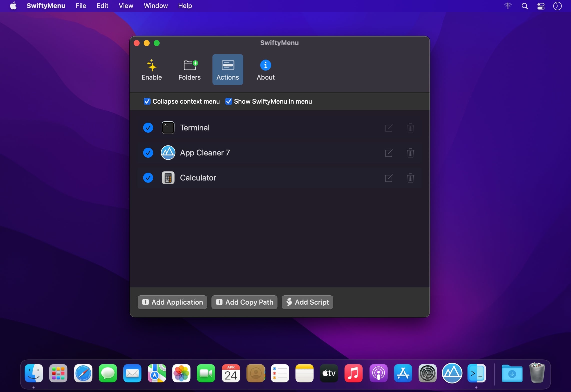The image size is (571, 392).
Task: Edit the App Cleaner 7 action
Action: (x=389, y=153)
